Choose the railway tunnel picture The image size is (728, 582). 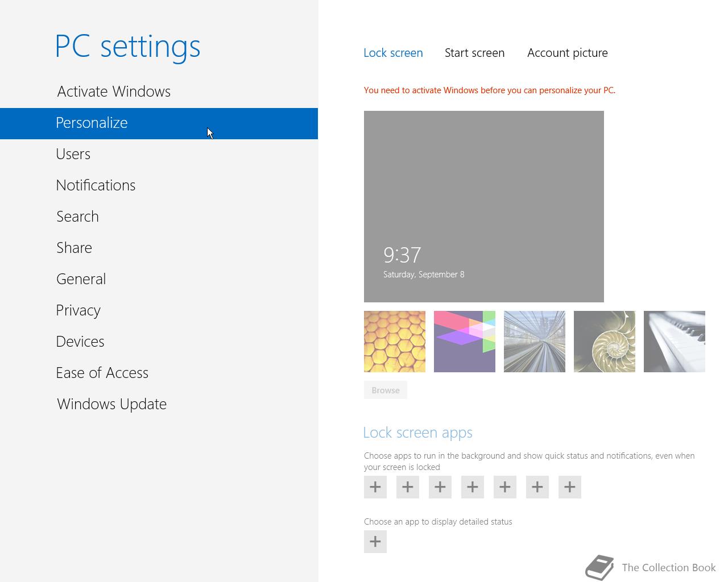535,342
